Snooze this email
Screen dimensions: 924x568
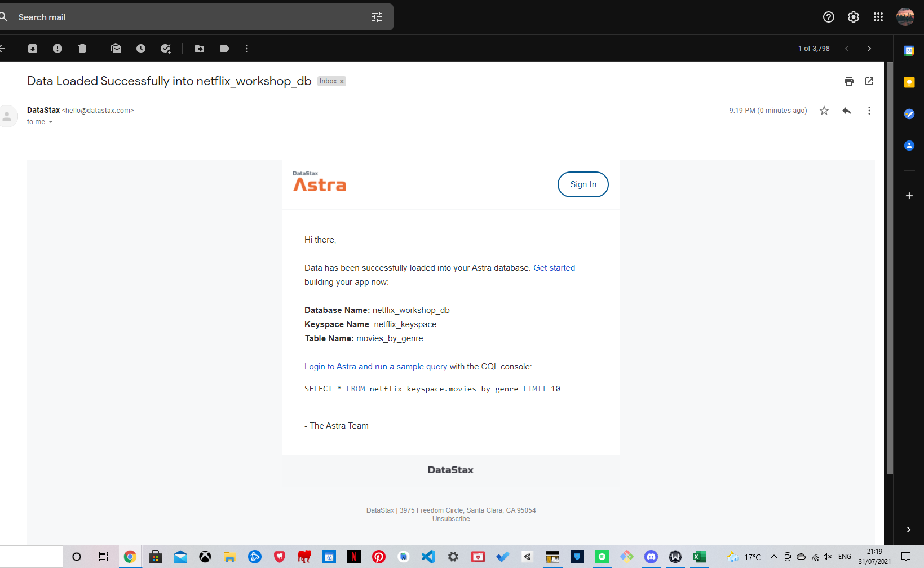[x=141, y=49]
